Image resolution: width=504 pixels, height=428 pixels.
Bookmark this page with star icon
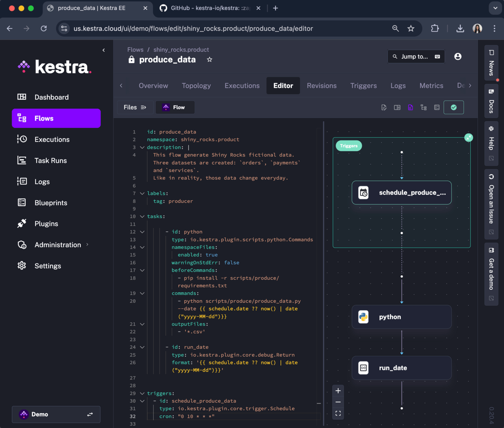pyautogui.click(x=411, y=28)
